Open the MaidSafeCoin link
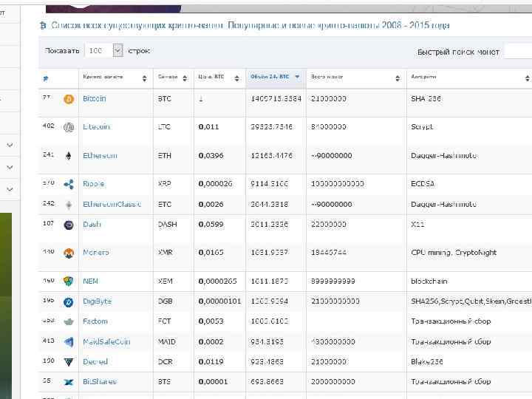 click(x=106, y=341)
